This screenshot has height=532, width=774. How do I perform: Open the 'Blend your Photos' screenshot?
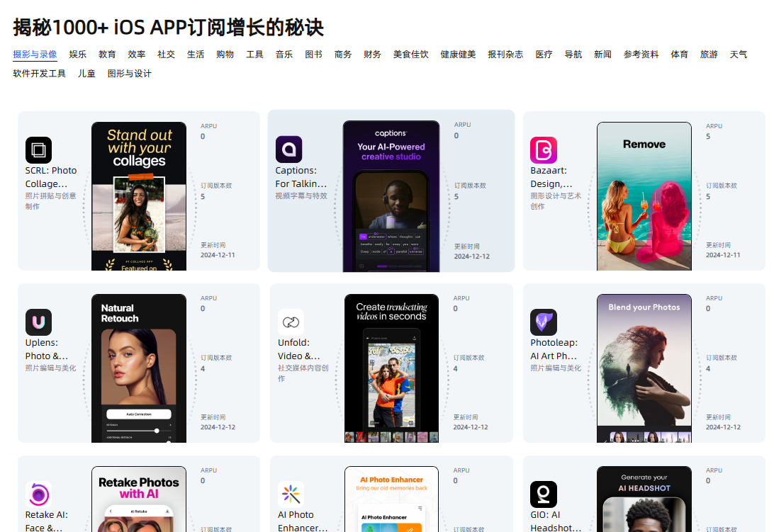point(644,368)
